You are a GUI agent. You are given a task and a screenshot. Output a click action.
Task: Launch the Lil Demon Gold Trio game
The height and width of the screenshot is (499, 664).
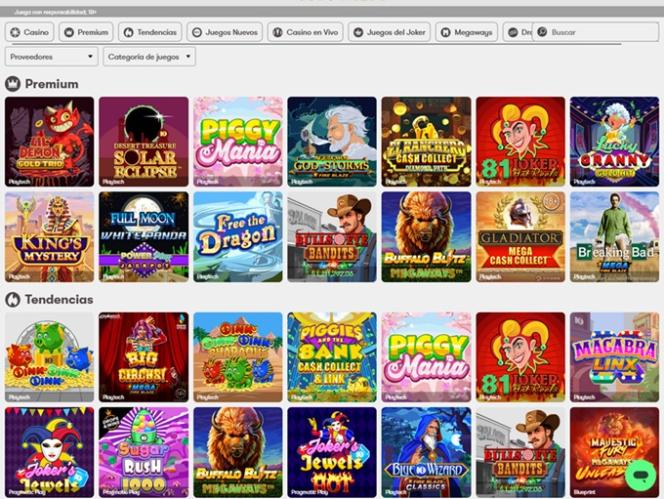pyautogui.click(x=50, y=141)
